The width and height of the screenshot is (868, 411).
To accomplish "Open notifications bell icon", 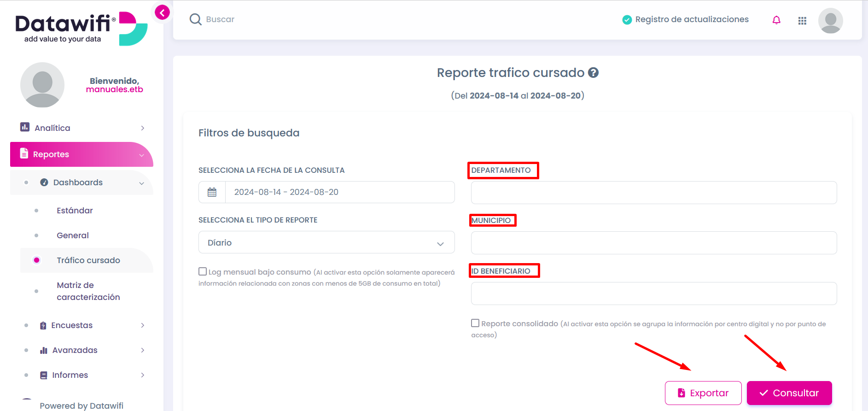I will pyautogui.click(x=776, y=20).
